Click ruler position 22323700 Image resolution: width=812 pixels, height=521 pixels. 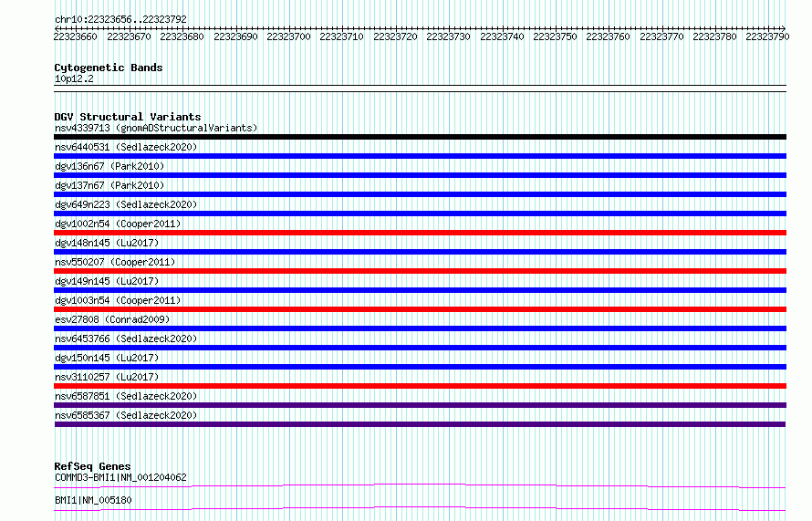coord(288,36)
